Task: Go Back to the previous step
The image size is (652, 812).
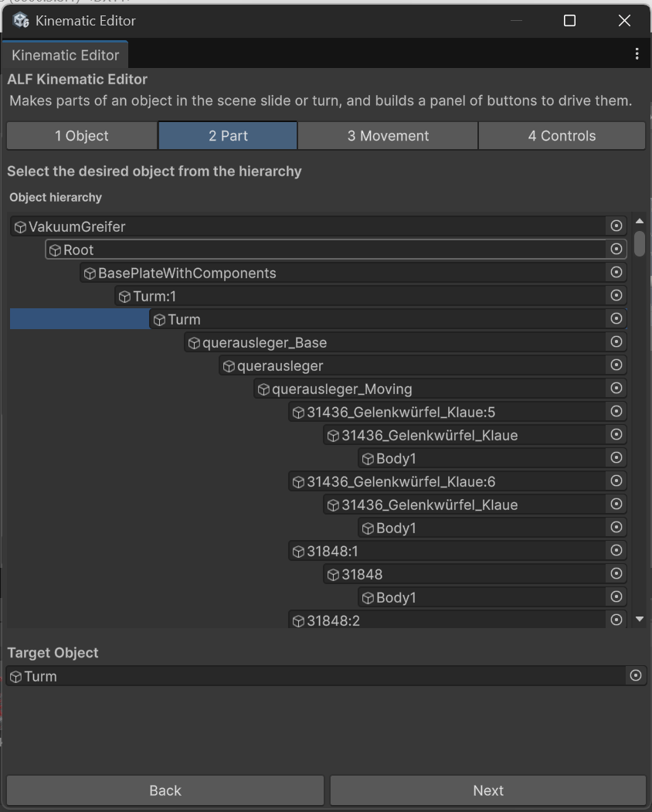Action: click(165, 790)
